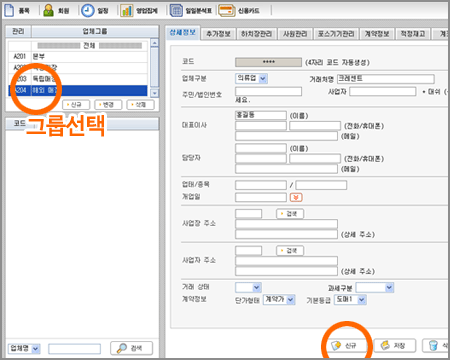The width and height of the screenshot is (450, 360).
Task: Open the 품목 item toolbar icon
Action: tap(9, 10)
